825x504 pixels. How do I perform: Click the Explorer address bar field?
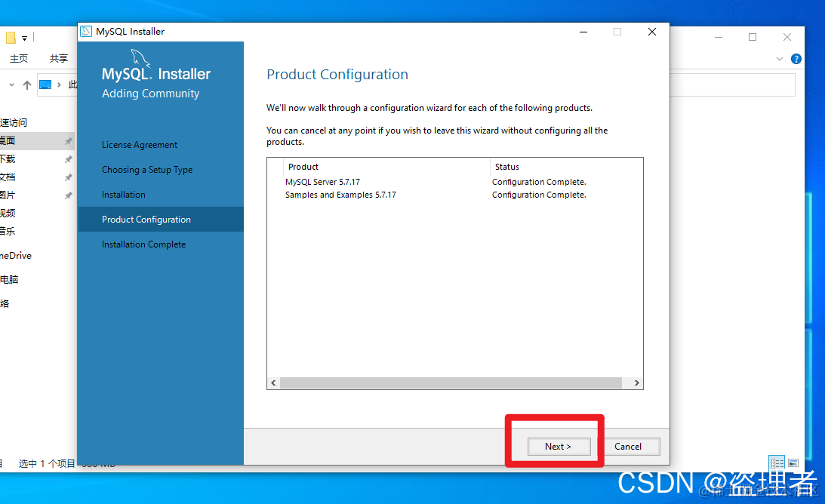pyautogui.click(x=732, y=85)
